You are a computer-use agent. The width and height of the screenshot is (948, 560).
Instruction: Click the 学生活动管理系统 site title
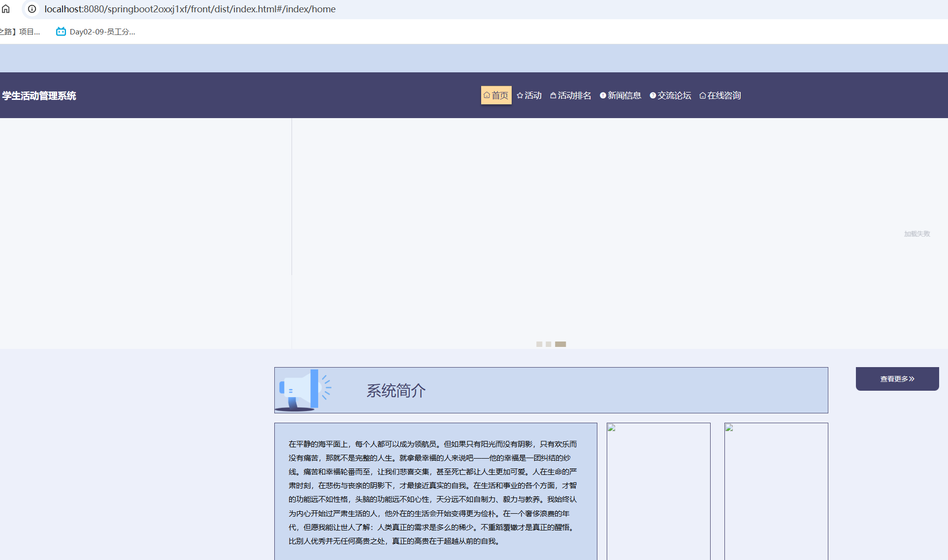[x=39, y=96]
